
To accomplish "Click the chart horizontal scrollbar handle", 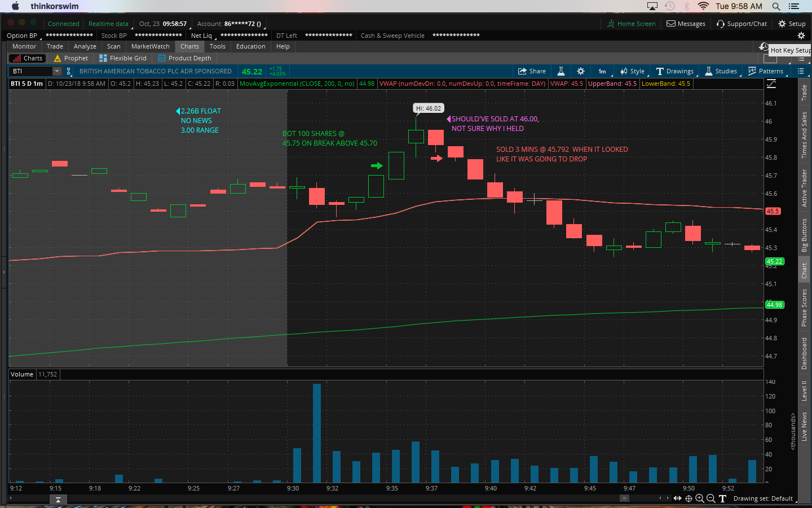I will point(624,498).
